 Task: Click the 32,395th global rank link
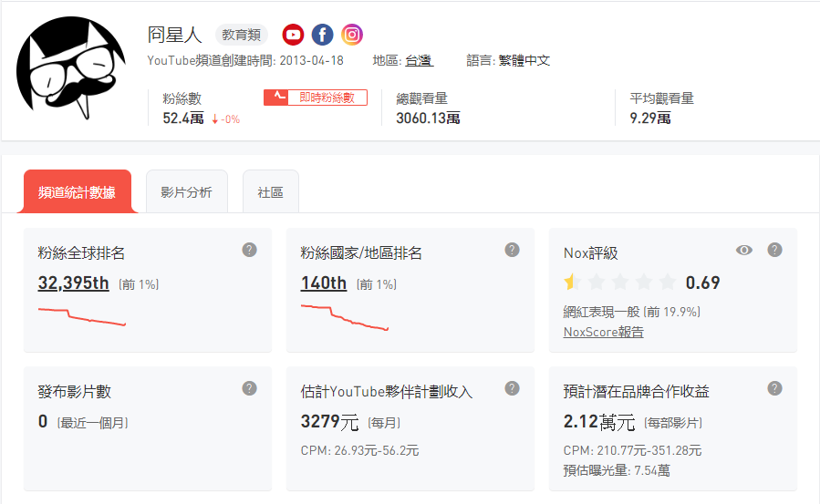pyautogui.click(x=73, y=283)
